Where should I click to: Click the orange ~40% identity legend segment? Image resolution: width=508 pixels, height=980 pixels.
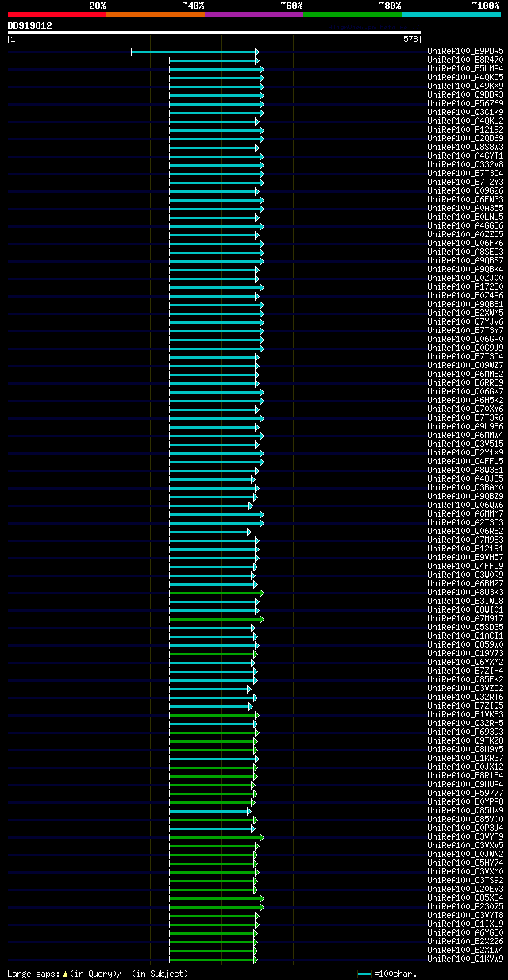(156, 14)
